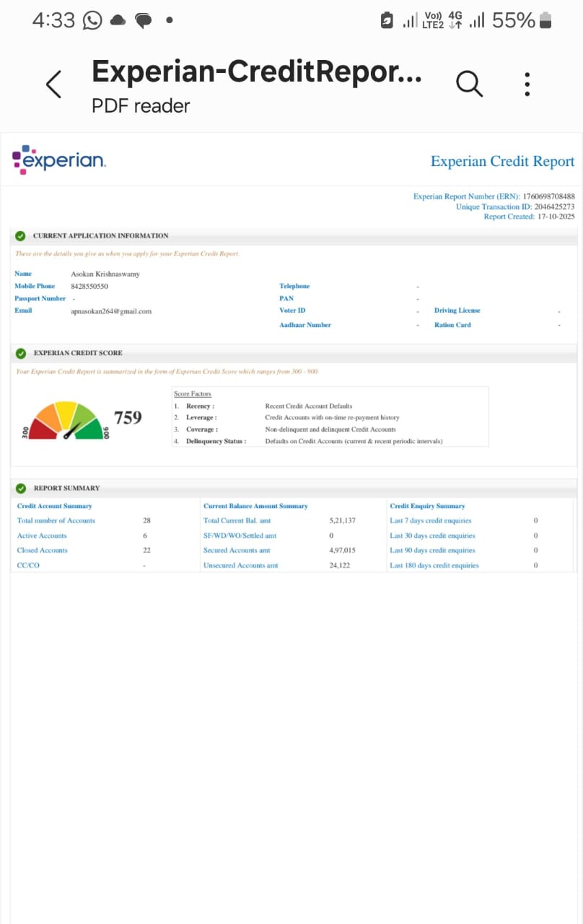
Task: Tap the Experian Credit Report title
Action: click(x=502, y=161)
